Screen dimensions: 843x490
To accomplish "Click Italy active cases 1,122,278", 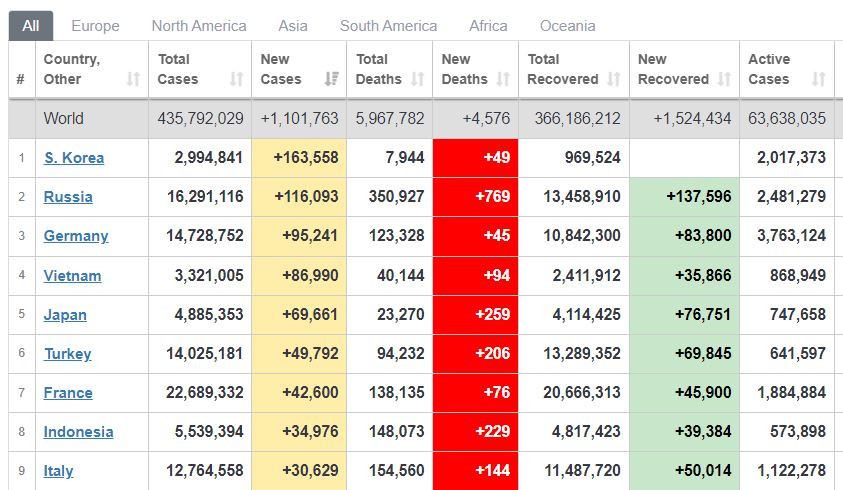I will click(791, 471).
